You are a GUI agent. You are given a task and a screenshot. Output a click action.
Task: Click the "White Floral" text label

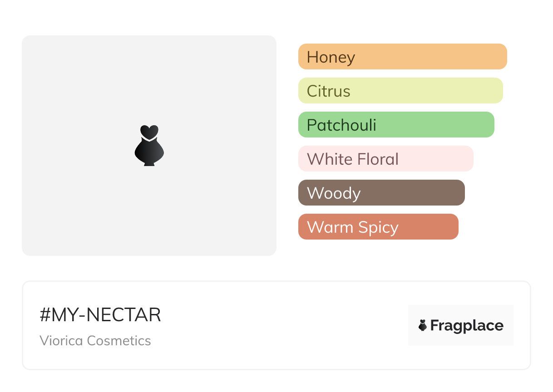point(353,159)
